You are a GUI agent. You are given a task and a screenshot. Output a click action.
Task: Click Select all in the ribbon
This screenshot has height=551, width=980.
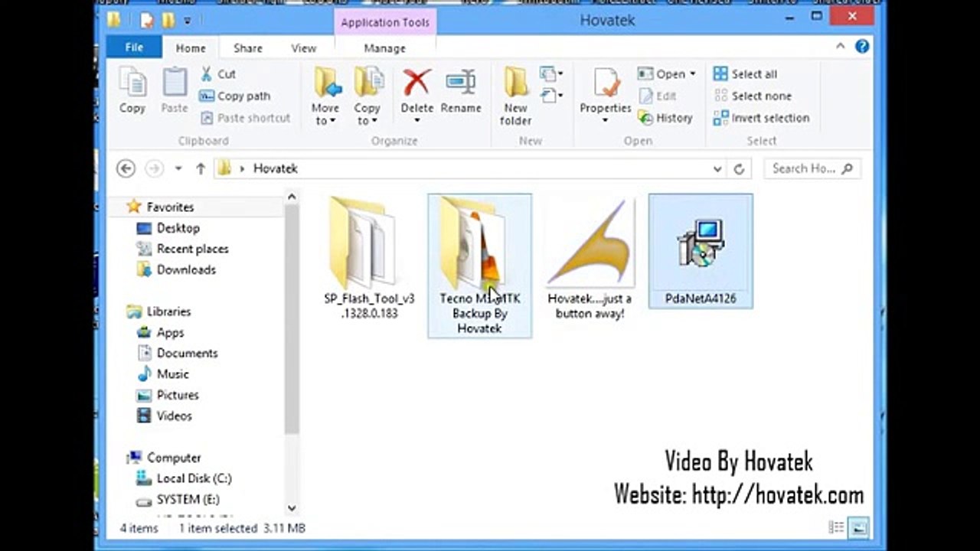[x=745, y=74]
